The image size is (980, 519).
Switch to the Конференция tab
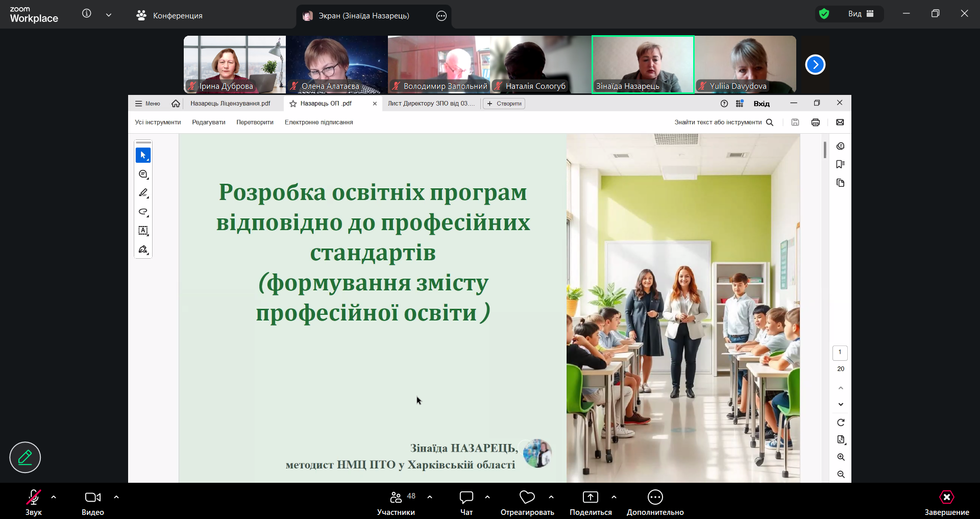[169, 15]
